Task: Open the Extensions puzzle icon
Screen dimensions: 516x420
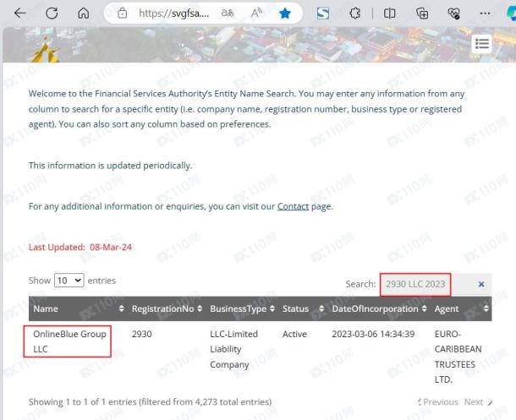Action: (354, 14)
